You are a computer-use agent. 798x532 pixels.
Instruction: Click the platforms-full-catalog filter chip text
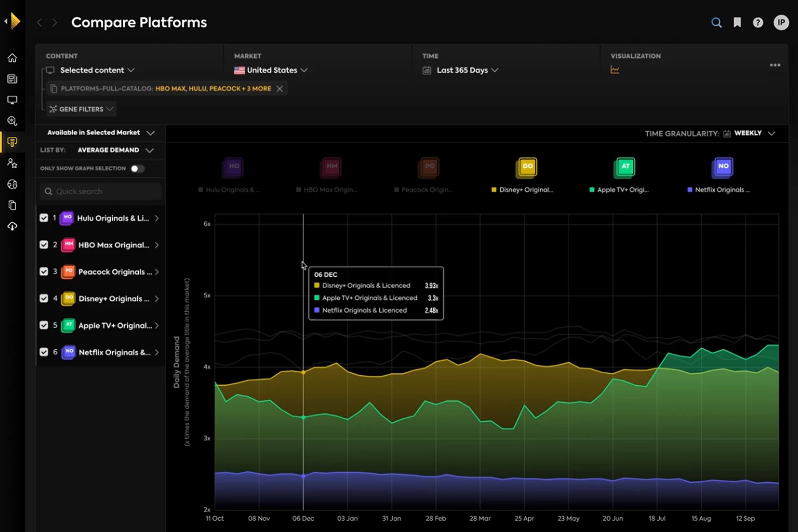tap(166, 88)
